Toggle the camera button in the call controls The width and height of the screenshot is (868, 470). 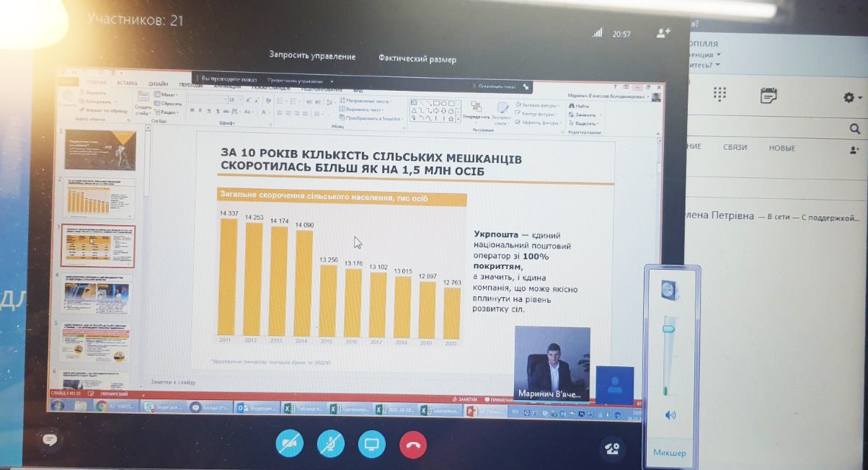(x=290, y=445)
